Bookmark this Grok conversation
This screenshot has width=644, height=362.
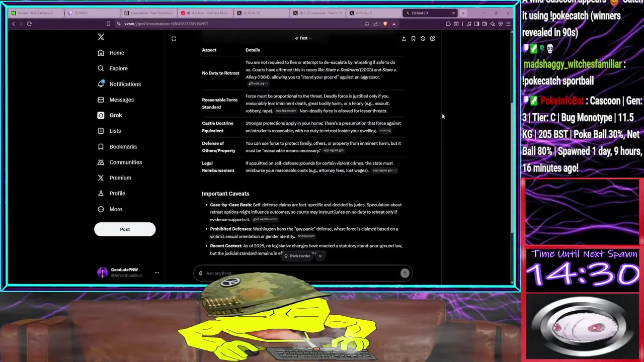(x=413, y=38)
